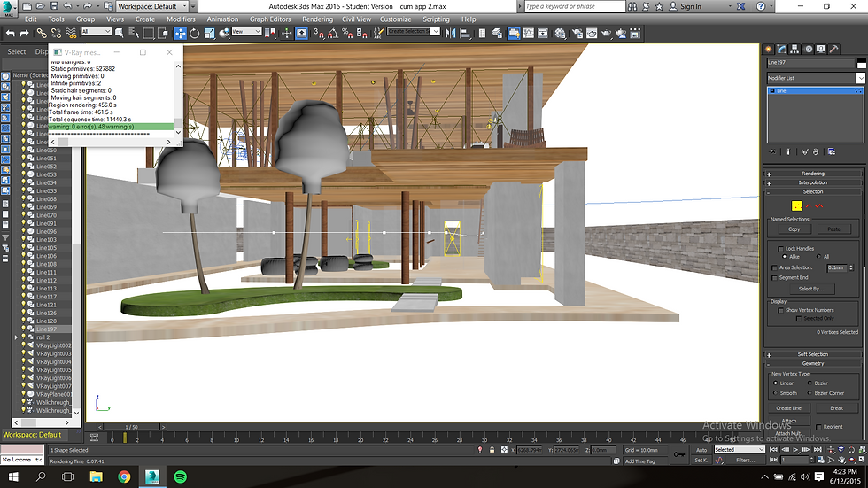This screenshot has width=868, height=488.
Task: Toggle visibility bulb of Line197 row
Action: tap(24, 329)
